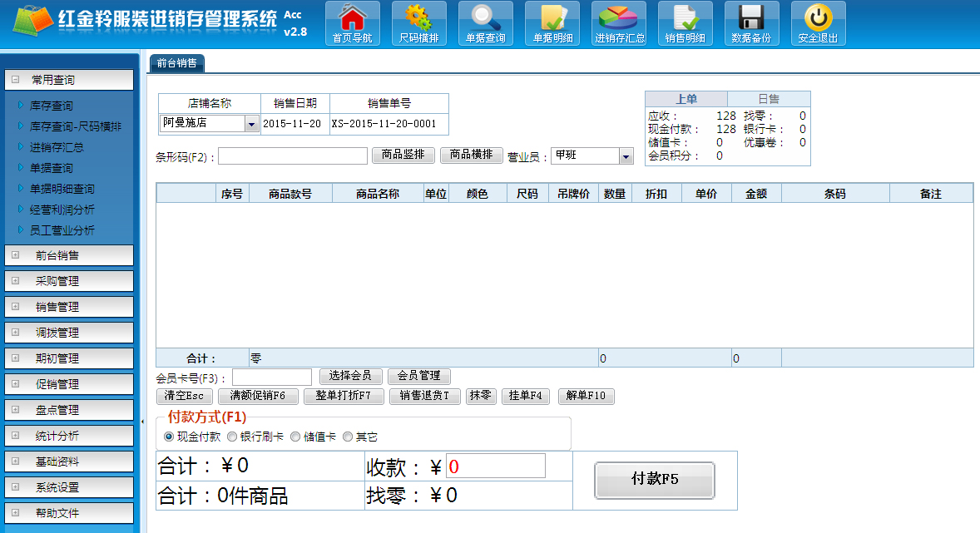Open the 店铺名称 store dropdown
980x533 pixels.
coord(251,124)
